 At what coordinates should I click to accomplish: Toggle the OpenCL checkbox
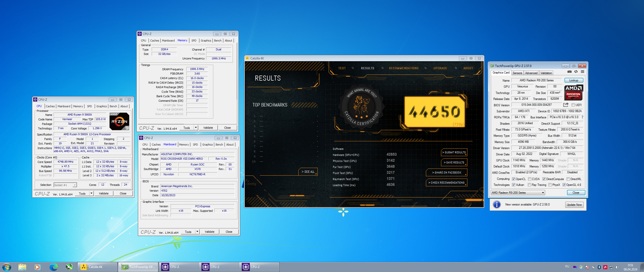tap(514, 179)
